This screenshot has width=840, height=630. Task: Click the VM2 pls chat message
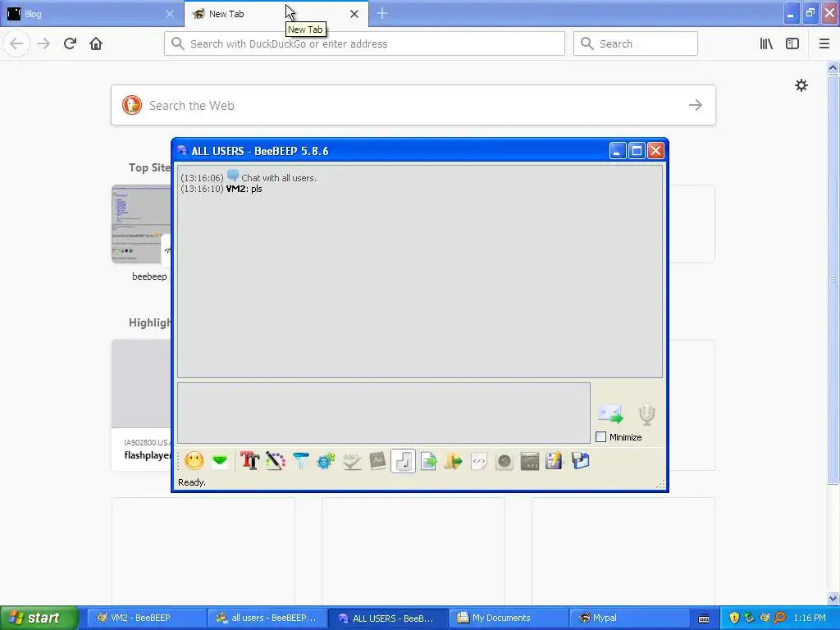(x=221, y=189)
